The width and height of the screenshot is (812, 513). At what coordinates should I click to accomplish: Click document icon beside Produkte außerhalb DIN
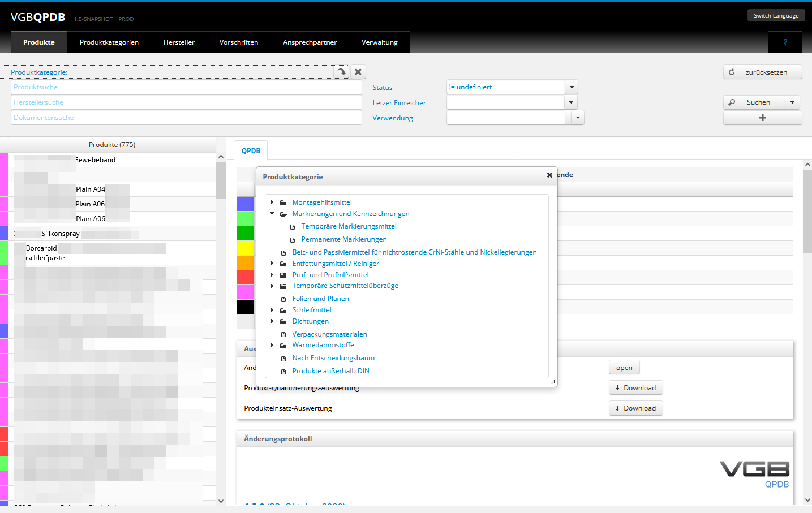tap(283, 372)
